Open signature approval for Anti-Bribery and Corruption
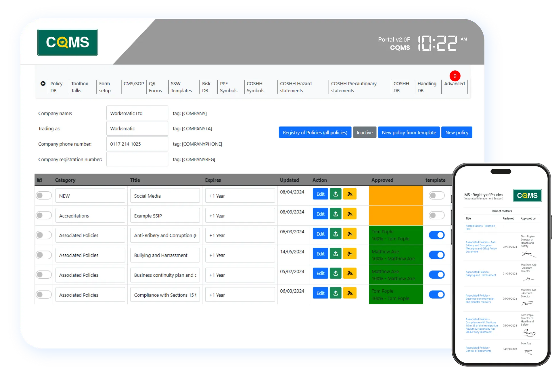This screenshot has height=392, width=552. (x=350, y=234)
